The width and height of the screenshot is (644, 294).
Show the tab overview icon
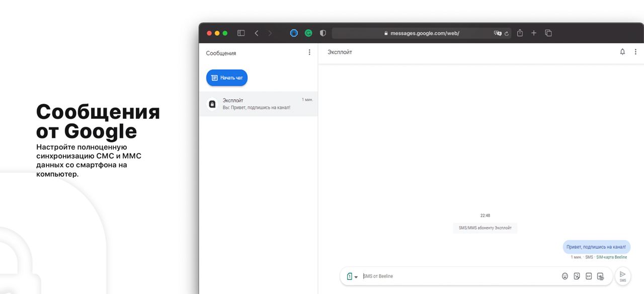[x=548, y=33]
